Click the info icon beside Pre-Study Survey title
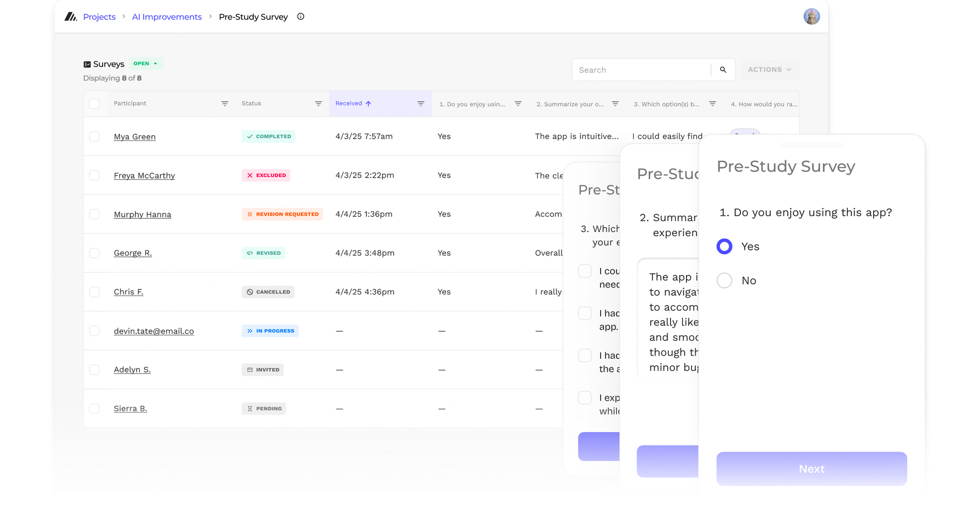This screenshot has width=980, height=520. click(300, 16)
